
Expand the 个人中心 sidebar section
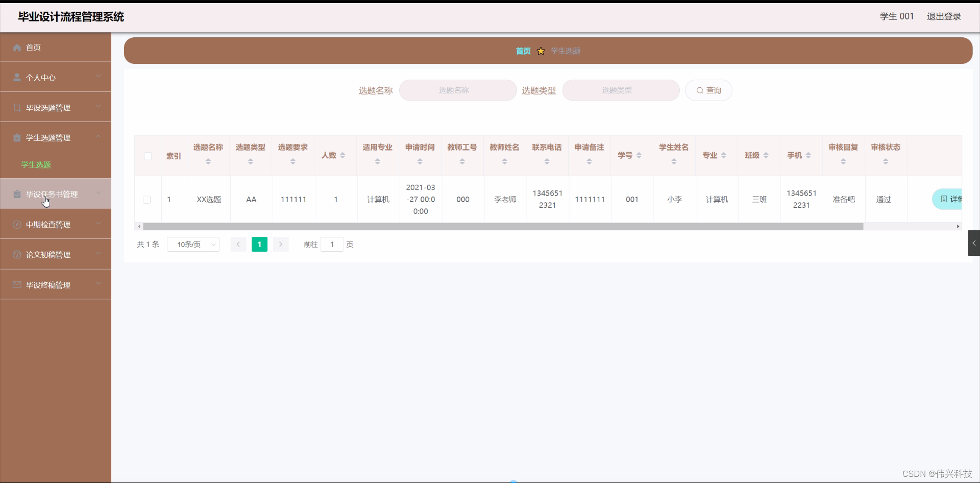99,77
